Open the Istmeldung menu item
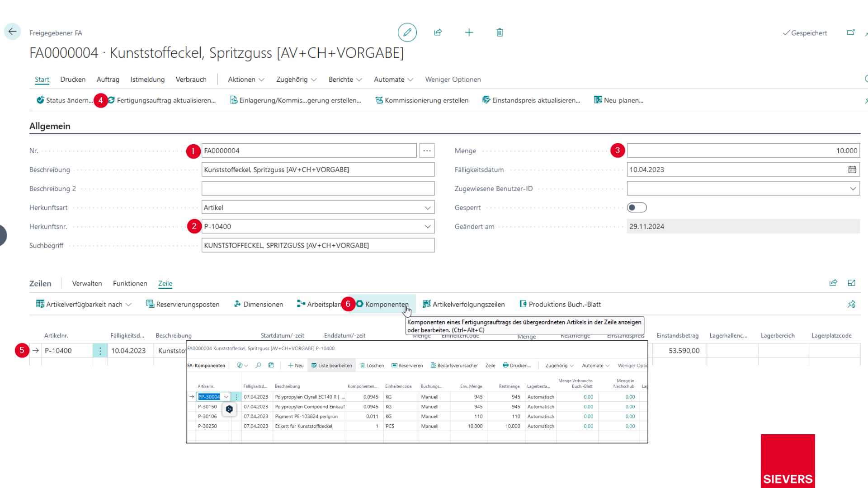 pos(147,80)
